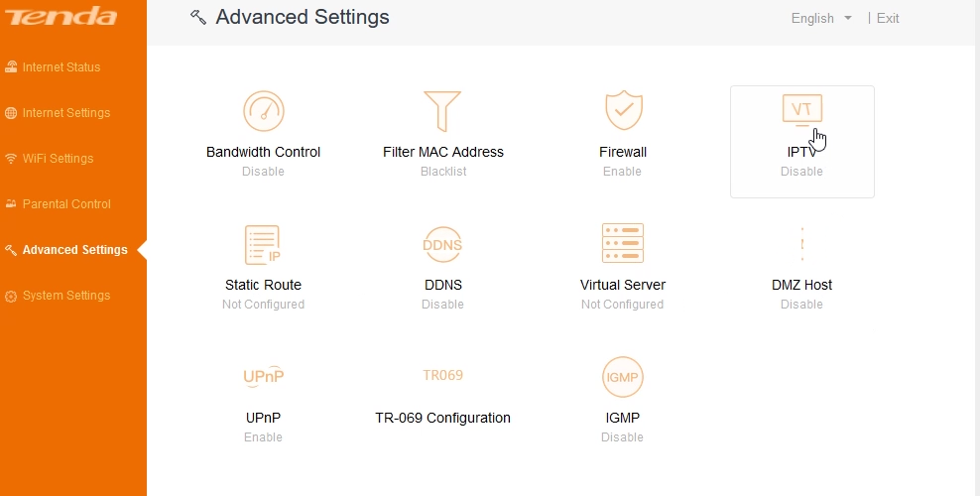This screenshot has height=496, width=980.
Task: Select the IPTV monitor icon
Action: pyautogui.click(x=801, y=110)
